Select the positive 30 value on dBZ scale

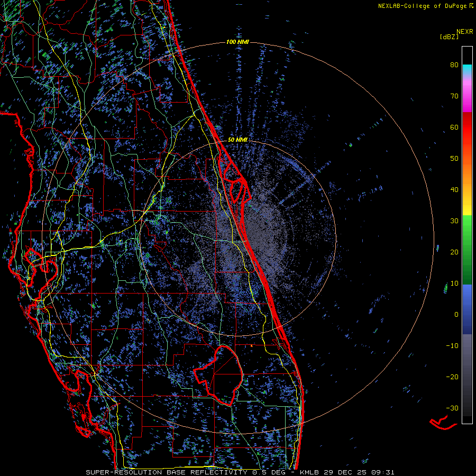click(454, 221)
